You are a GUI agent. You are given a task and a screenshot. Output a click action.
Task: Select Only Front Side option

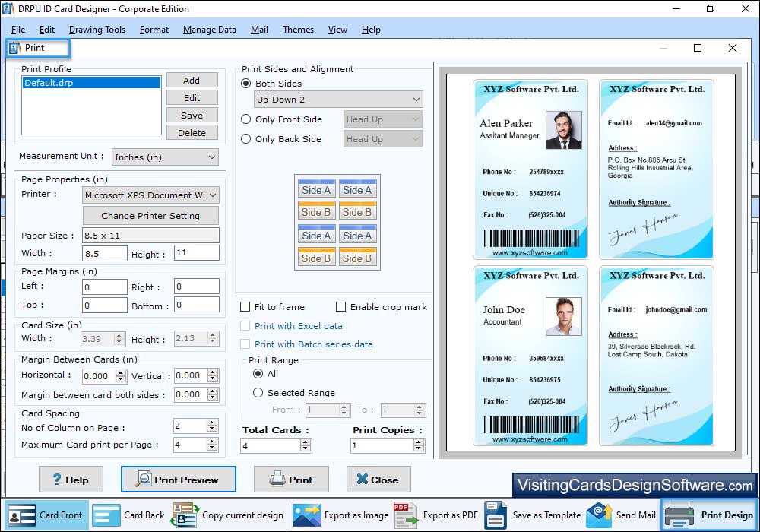point(246,119)
